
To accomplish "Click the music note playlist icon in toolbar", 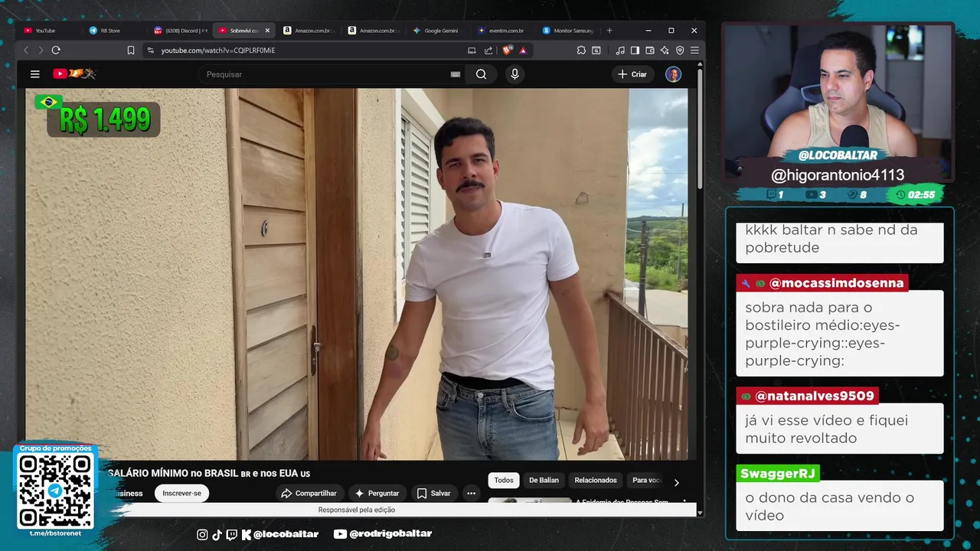I will (x=620, y=51).
